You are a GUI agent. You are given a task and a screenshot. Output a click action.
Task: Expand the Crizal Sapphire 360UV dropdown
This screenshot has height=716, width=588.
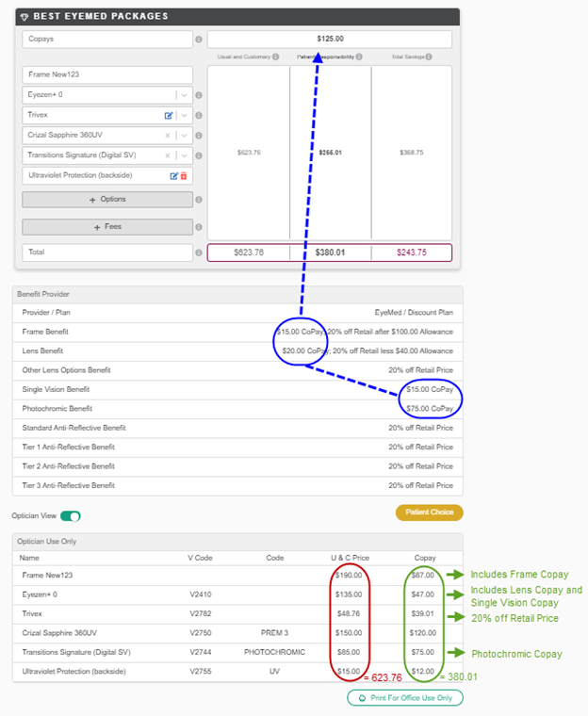(184, 135)
